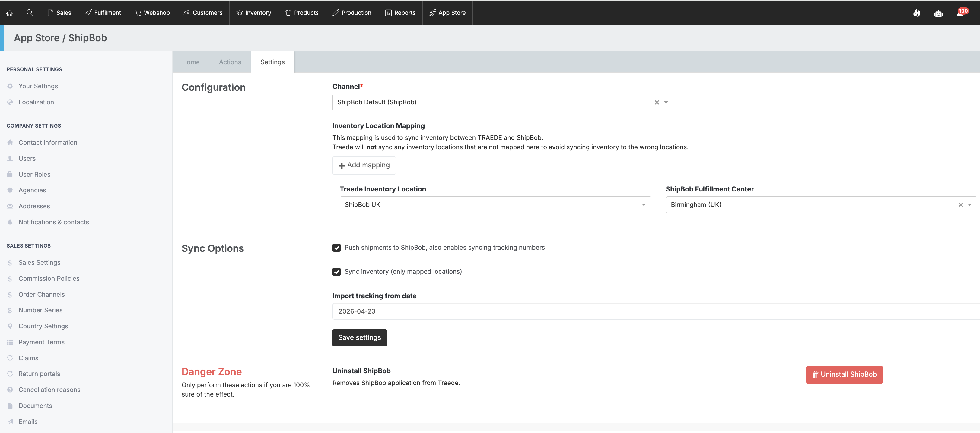980x433 pixels.
Task: Go to Users settings
Action: [x=27, y=159]
